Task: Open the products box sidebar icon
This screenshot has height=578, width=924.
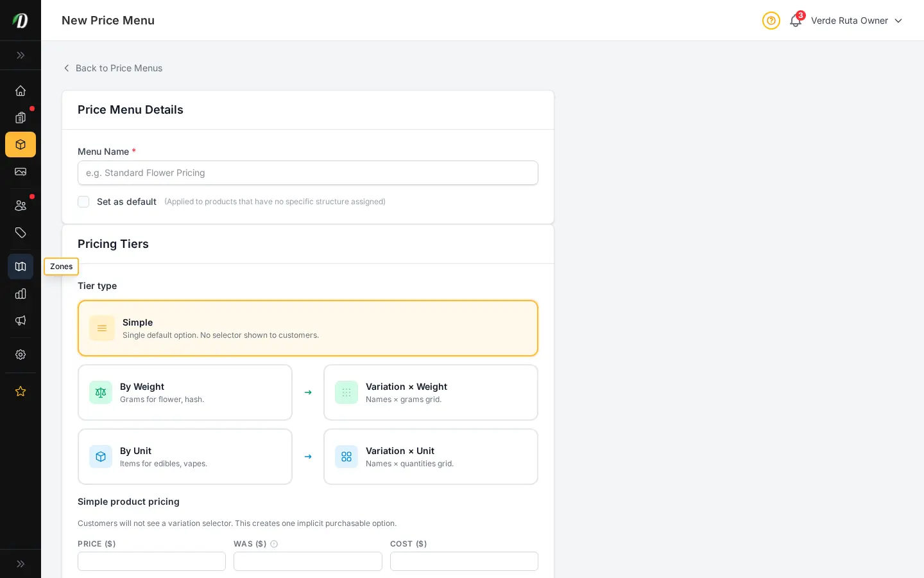Action: [21, 144]
